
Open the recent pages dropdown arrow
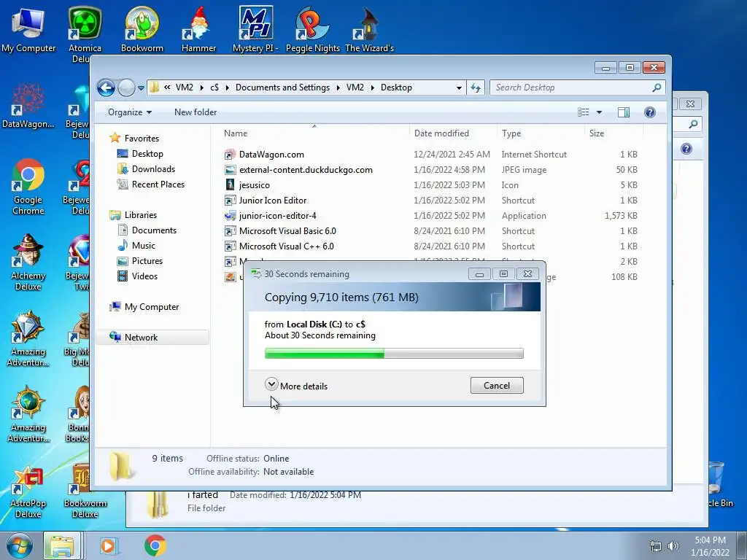[x=141, y=88]
